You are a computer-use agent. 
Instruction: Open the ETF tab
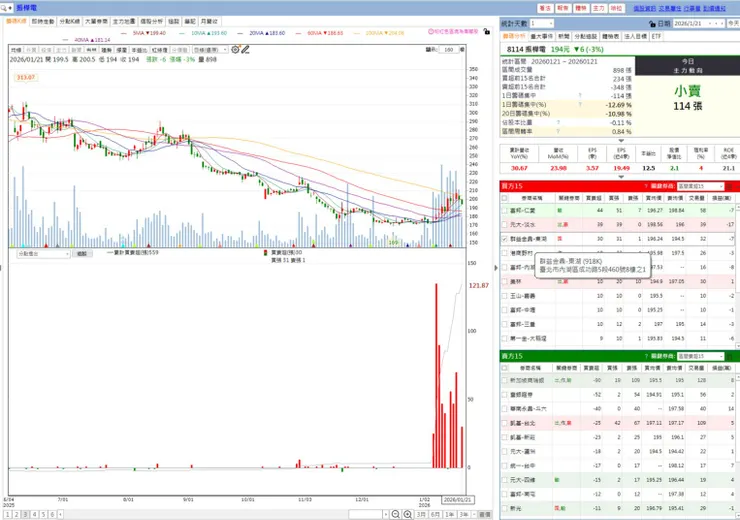[656, 36]
